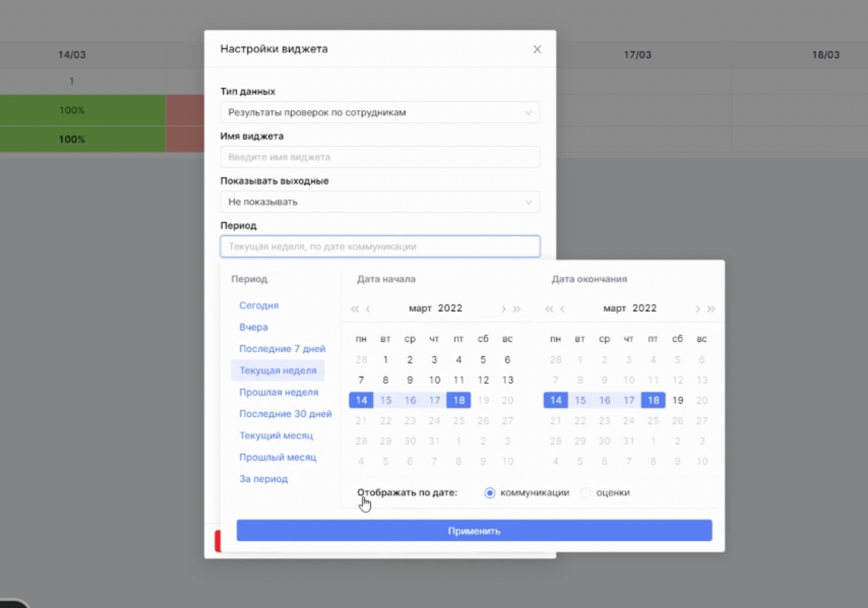Open the Тип данных dropdown

[x=379, y=112]
